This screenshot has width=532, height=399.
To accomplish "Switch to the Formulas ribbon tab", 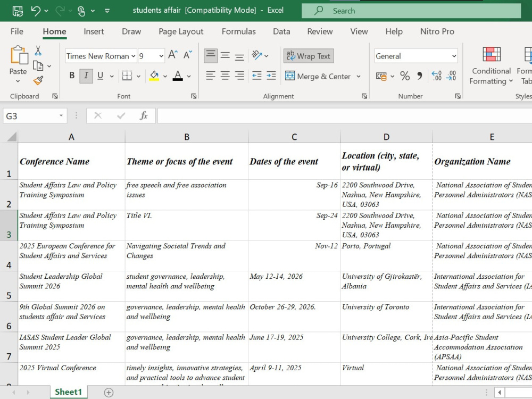I will click(x=238, y=31).
